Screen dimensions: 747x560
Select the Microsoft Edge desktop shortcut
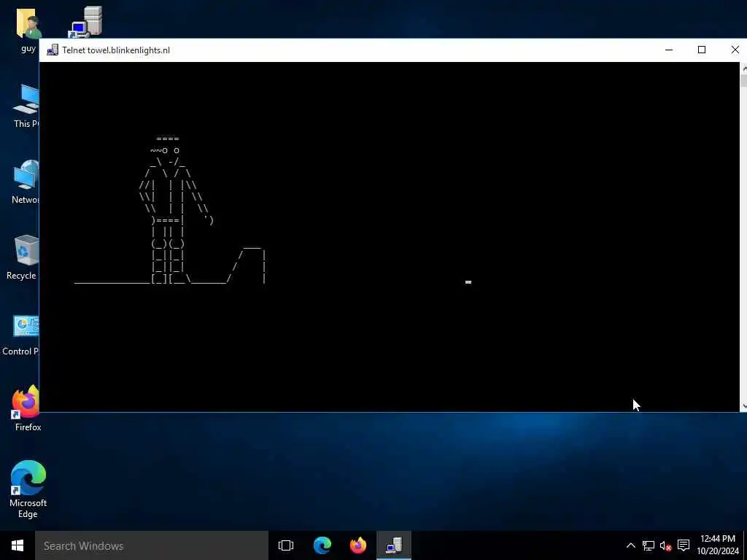[x=28, y=489]
